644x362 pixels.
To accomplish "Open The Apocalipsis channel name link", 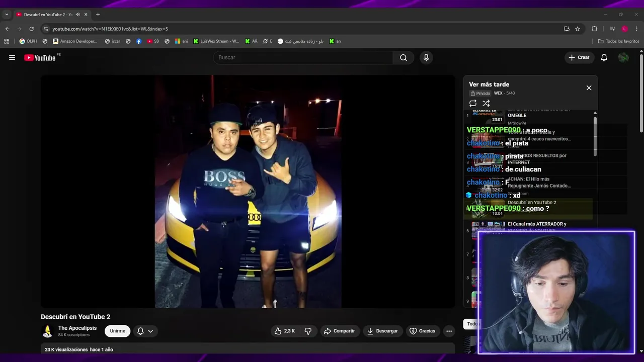I will (x=77, y=328).
